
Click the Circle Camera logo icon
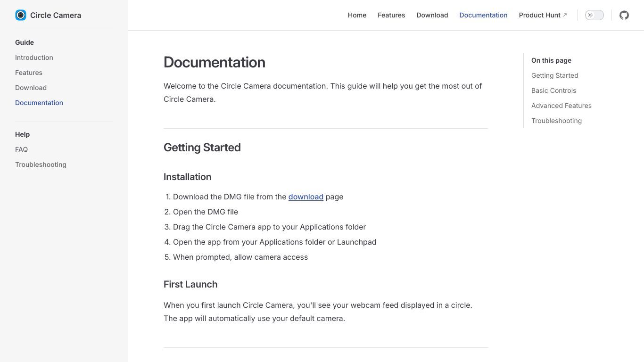point(21,15)
